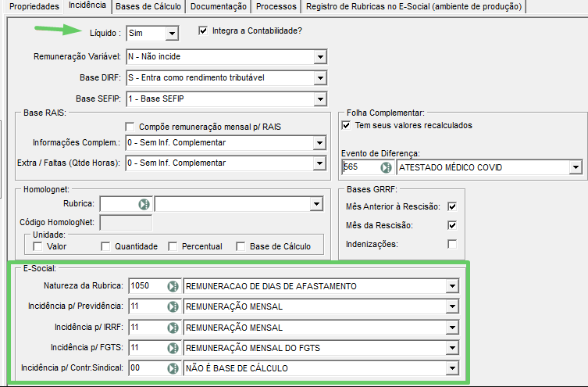The image size is (588, 387).
Task: Open lookup icon for Incidência p/ Contr.Sindical
Action: [173, 368]
